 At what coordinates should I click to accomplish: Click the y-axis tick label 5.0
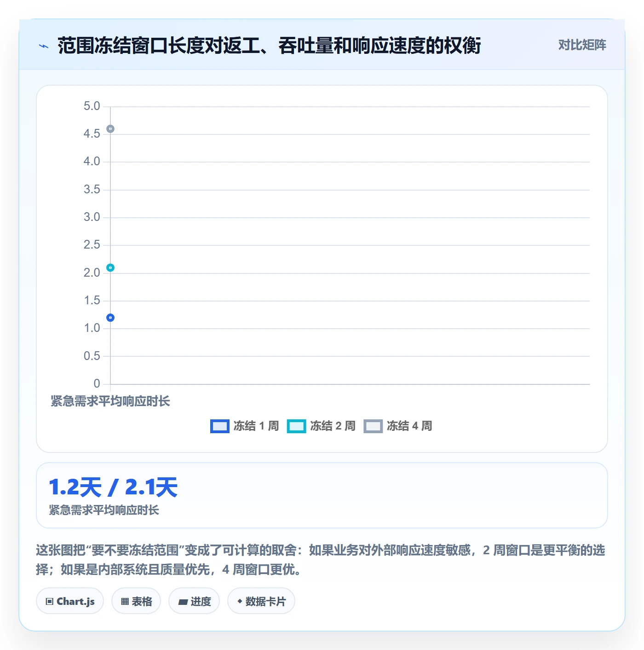[x=92, y=106]
